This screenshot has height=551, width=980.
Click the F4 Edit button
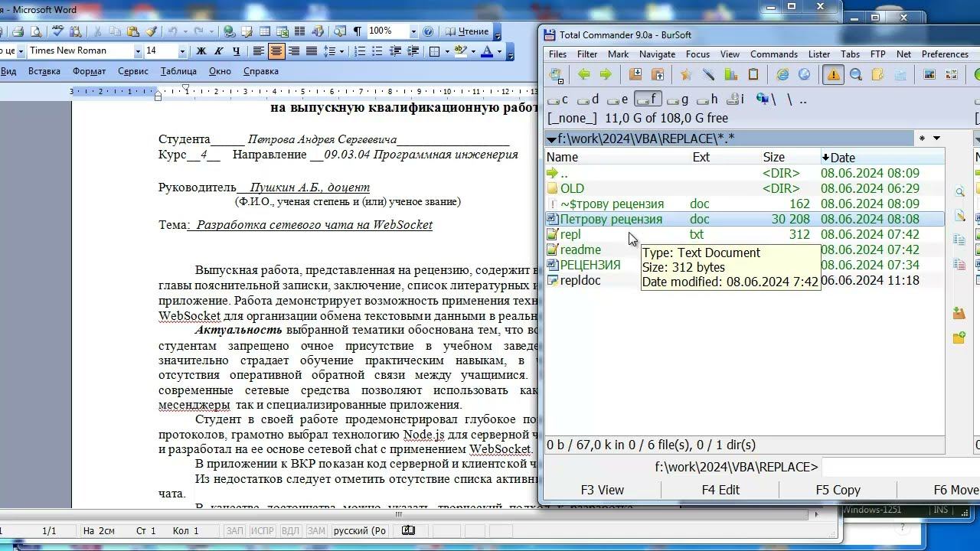pos(720,490)
